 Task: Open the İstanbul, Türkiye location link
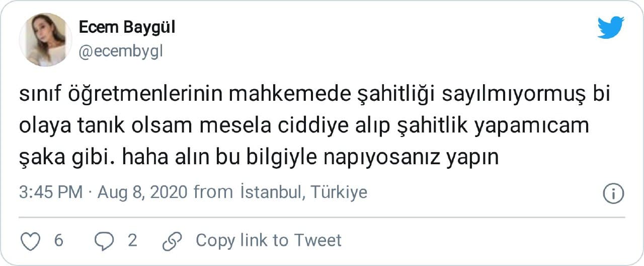tap(303, 192)
